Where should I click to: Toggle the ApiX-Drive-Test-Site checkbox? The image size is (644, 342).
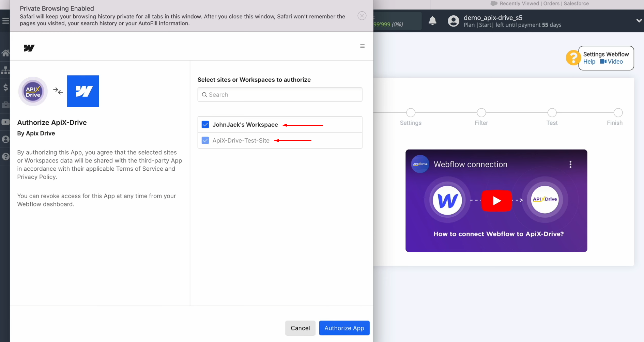click(x=205, y=140)
